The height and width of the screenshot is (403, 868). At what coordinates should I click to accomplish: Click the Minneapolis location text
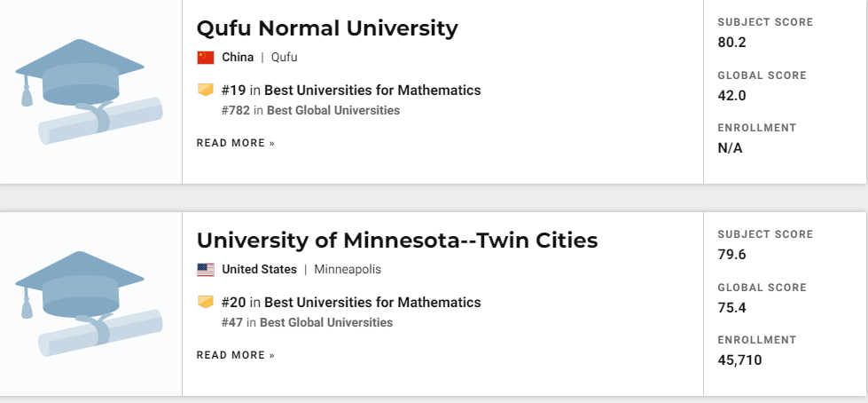[348, 270]
